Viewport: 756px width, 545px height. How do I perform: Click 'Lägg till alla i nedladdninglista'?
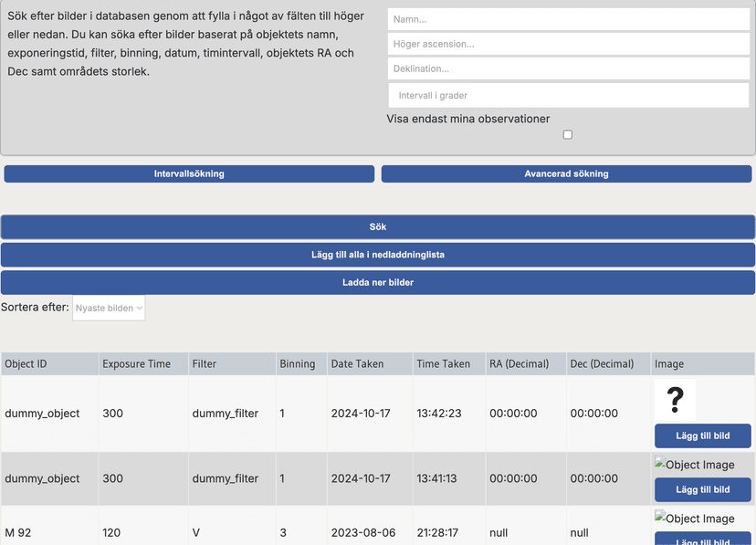pos(378,255)
